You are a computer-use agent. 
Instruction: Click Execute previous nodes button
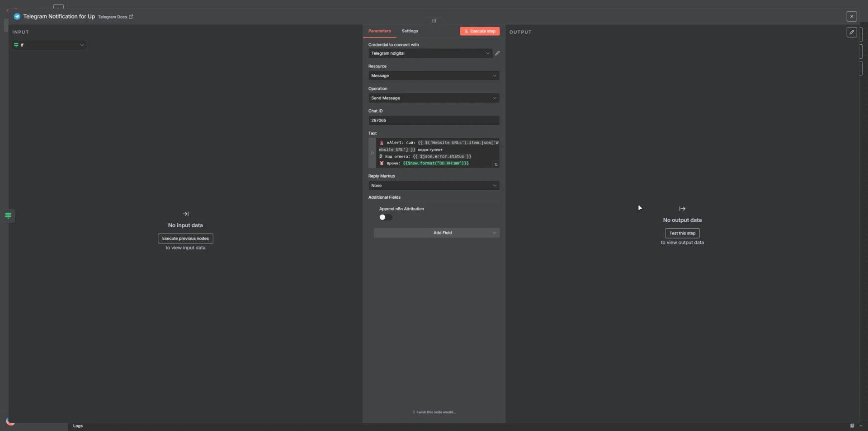pos(185,239)
